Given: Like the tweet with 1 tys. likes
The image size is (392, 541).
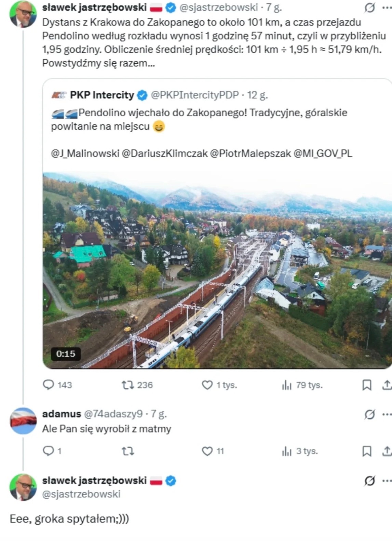Looking at the screenshot, I should click(x=207, y=385).
